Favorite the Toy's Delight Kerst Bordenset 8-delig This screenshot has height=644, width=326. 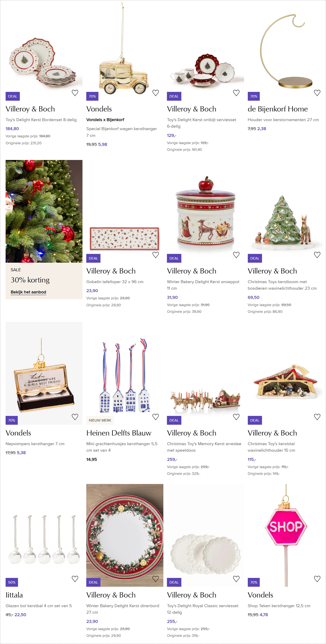pyautogui.click(x=75, y=93)
